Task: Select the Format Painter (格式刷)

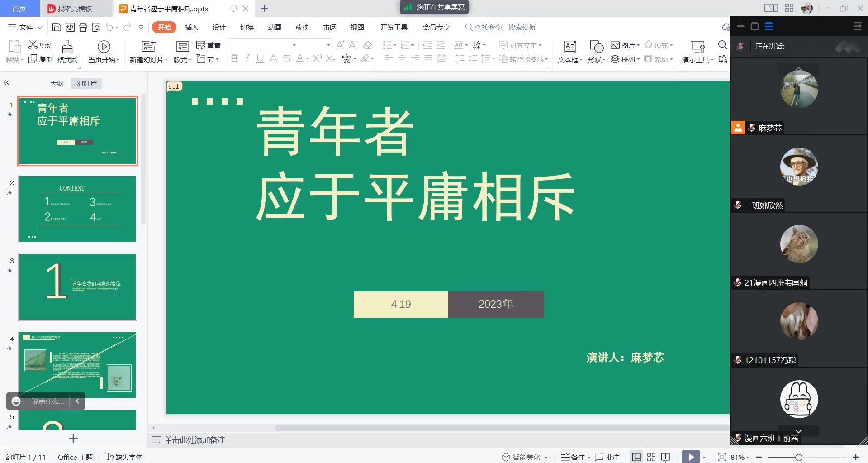Action: click(x=67, y=52)
